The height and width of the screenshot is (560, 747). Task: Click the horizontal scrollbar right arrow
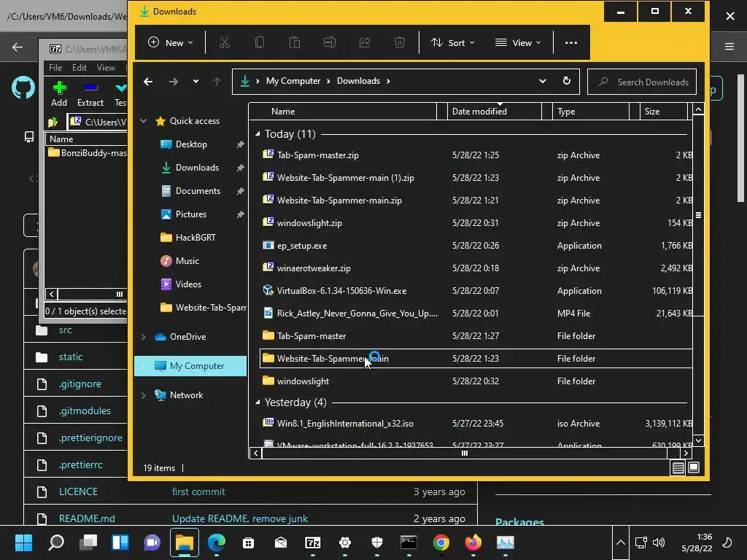pos(686,454)
